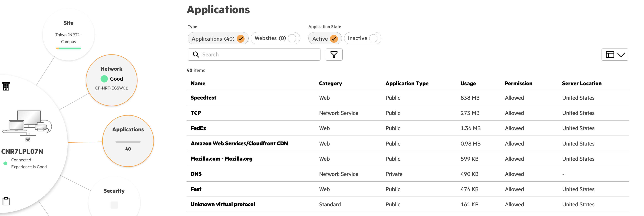Sort by the Server Location column header
This screenshot has width=644, height=216.
coord(582,83)
